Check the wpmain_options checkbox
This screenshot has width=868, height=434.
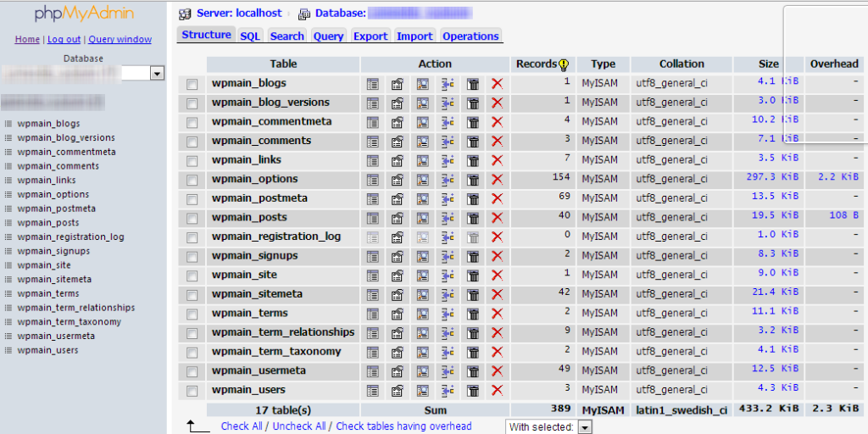pyautogui.click(x=192, y=181)
